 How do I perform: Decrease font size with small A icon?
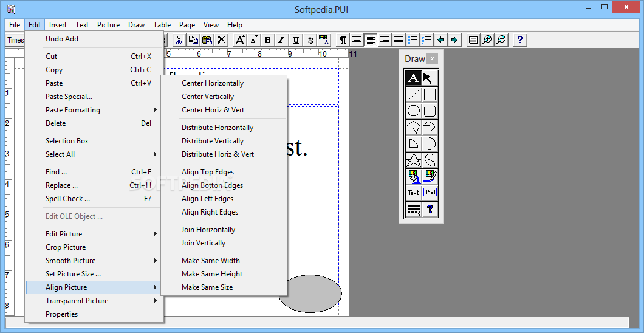coord(254,40)
